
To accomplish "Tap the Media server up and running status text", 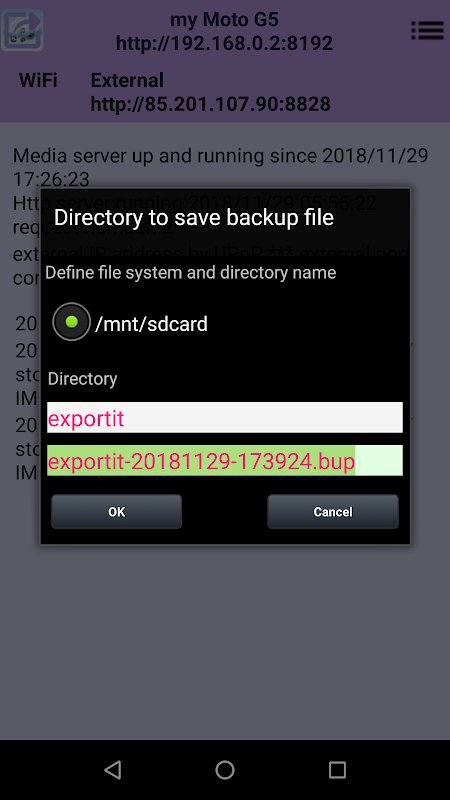I will pyautogui.click(x=220, y=167).
